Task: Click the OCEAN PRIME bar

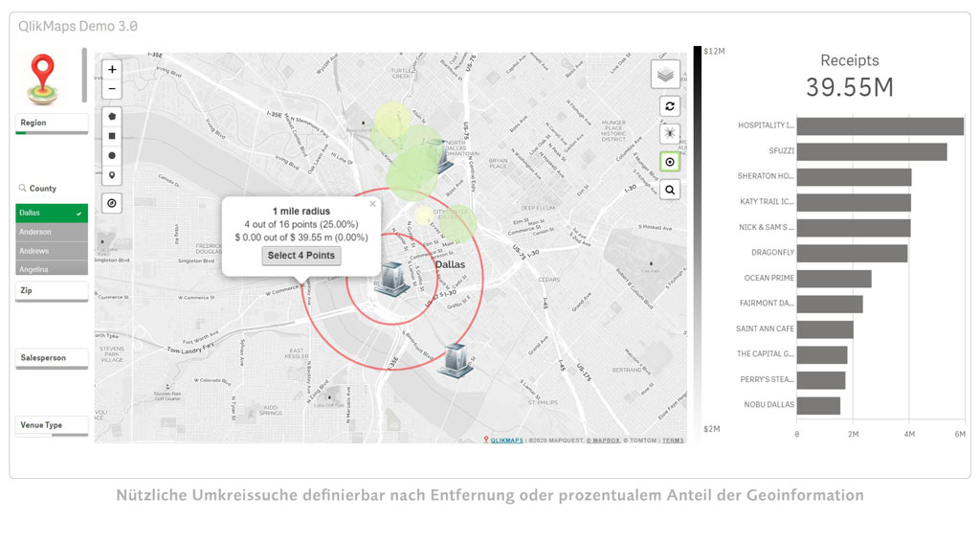Action: [834, 279]
